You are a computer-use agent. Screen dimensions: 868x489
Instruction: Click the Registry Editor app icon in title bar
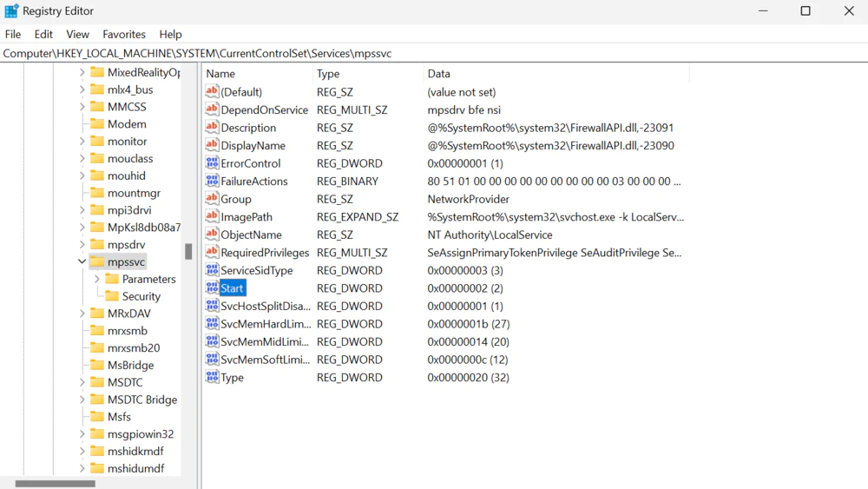pyautogui.click(x=11, y=10)
